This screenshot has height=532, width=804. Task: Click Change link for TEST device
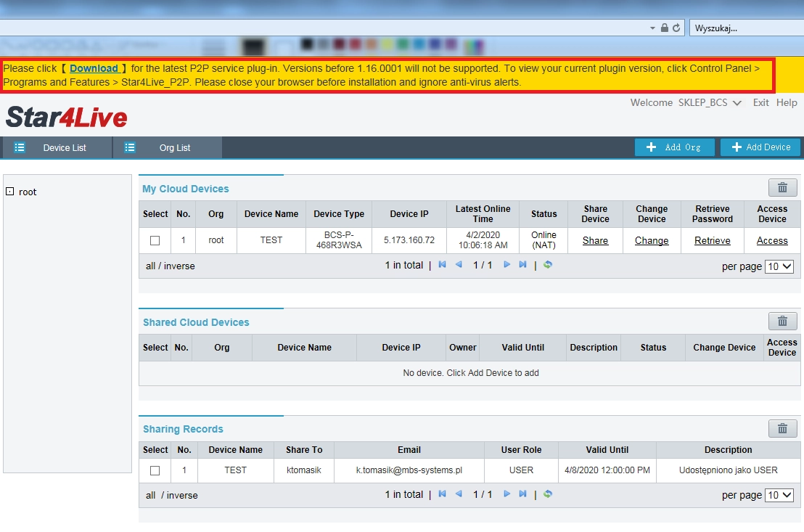(x=652, y=241)
